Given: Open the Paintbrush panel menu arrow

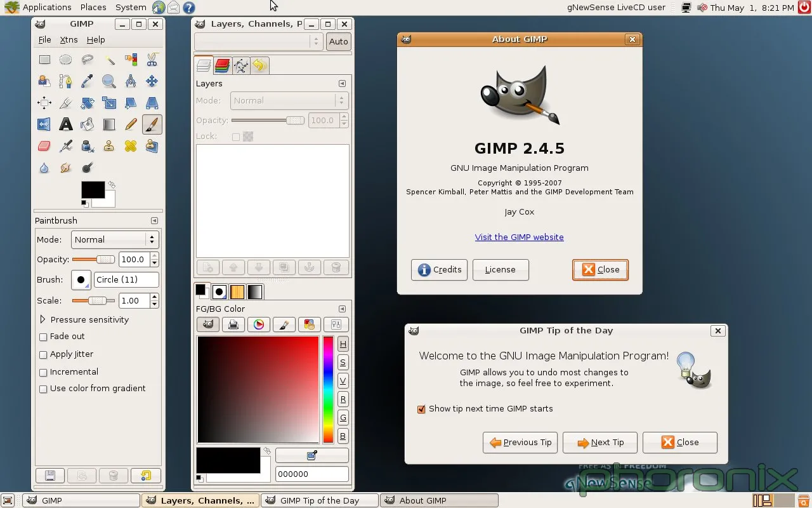Looking at the screenshot, I should point(154,221).
